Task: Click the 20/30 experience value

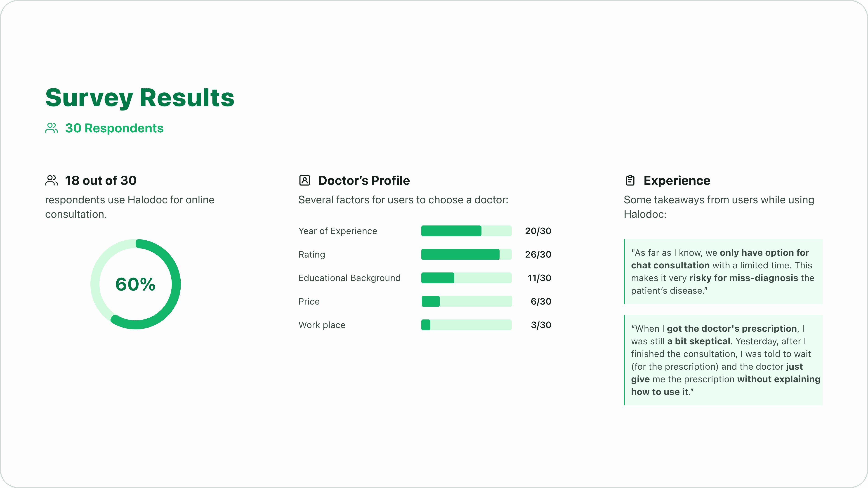Action: 538,231
